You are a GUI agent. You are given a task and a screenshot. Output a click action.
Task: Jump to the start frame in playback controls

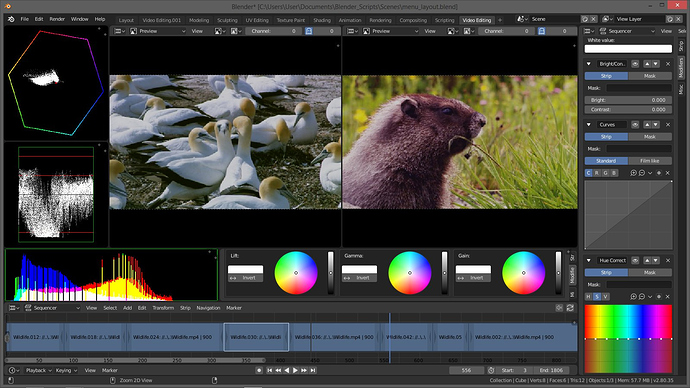pyautogui.click(x=270, y=370)
